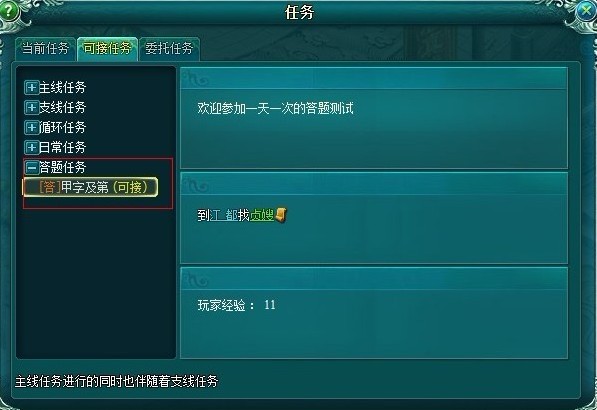
Task: Expand the 支线任务 plus icon
Action: point(31,107)
